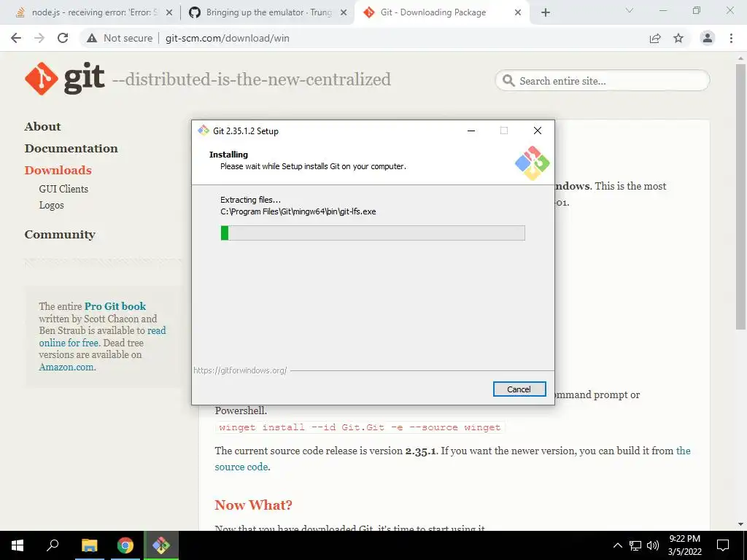This screenshot has width=747, height=560.
Task: Follow the Pro Git book link
Action: click(x=115, y=306)
